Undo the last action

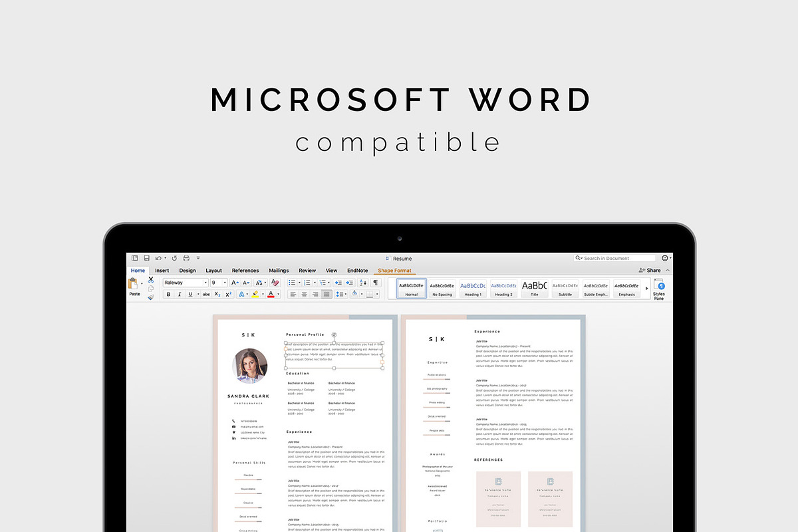[x=158, y=258]
